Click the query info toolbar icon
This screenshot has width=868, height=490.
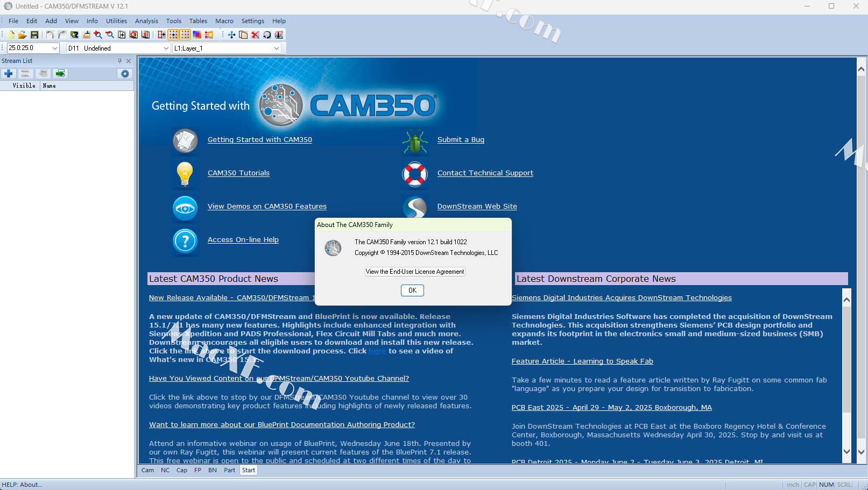point(74,34)
